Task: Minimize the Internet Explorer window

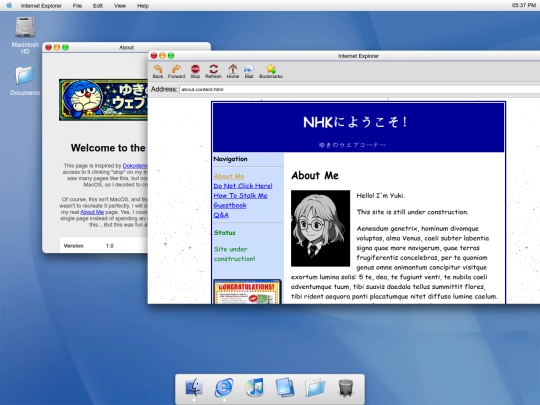Action: click(162, 55)
